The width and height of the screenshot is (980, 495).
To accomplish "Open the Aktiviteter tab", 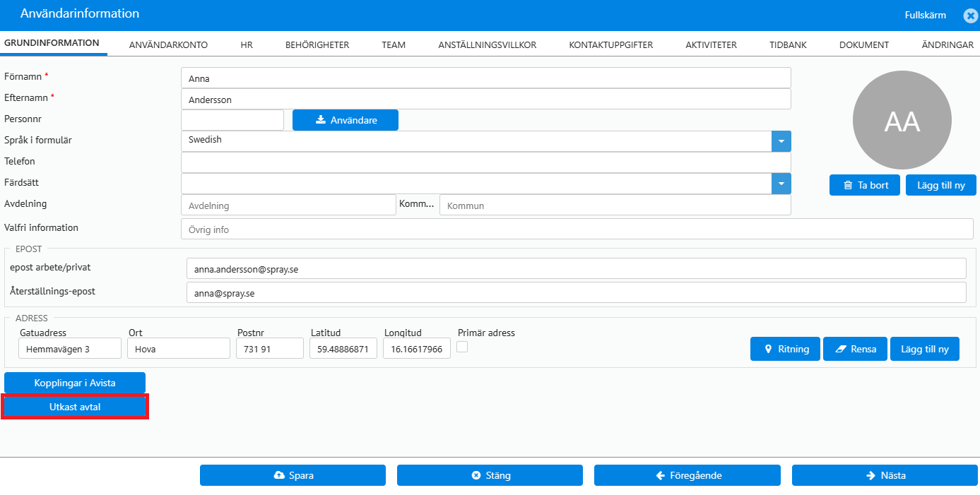I will tap(711, 44).
